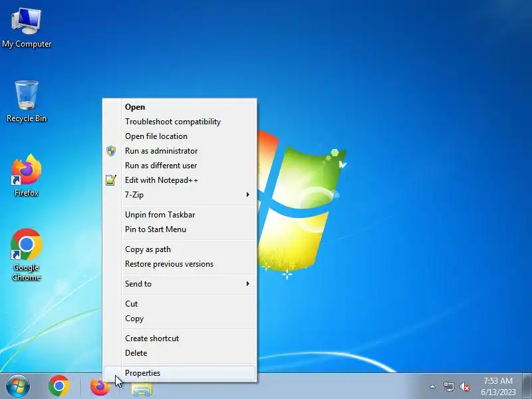Screen dimensions: 532x399
Task: Select Run as administrator
Action: 180,151
